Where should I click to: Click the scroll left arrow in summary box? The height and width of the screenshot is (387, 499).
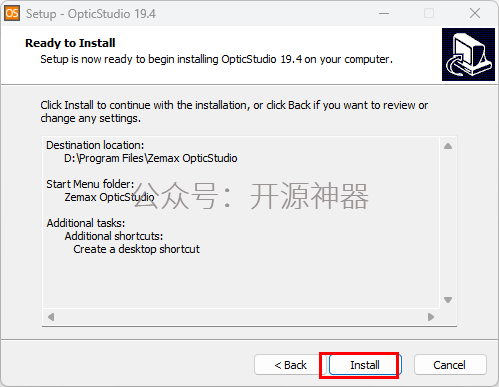point(51,317)
